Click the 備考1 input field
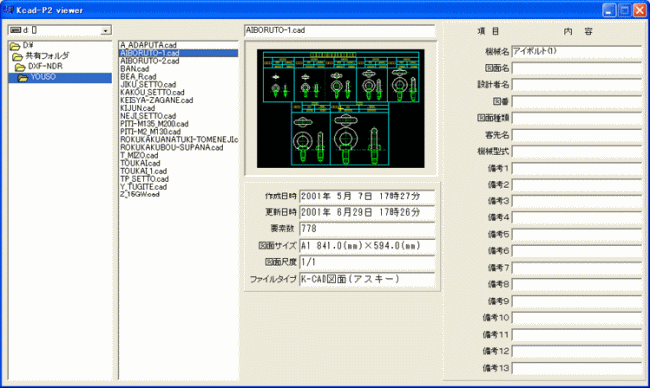This screenshot has height=388, width=650. (577, 168)
